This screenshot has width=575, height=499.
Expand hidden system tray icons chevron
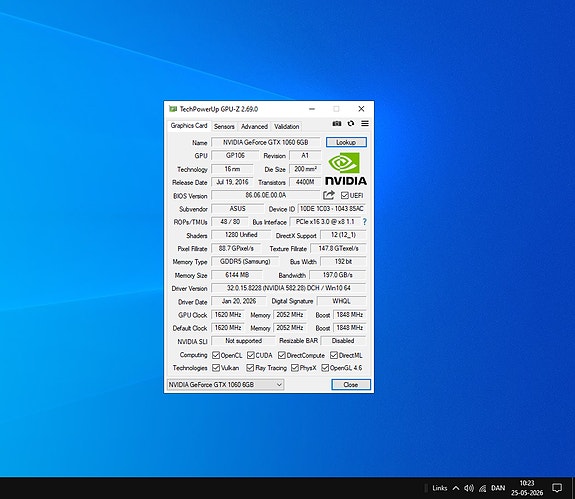tap(456, 488)
